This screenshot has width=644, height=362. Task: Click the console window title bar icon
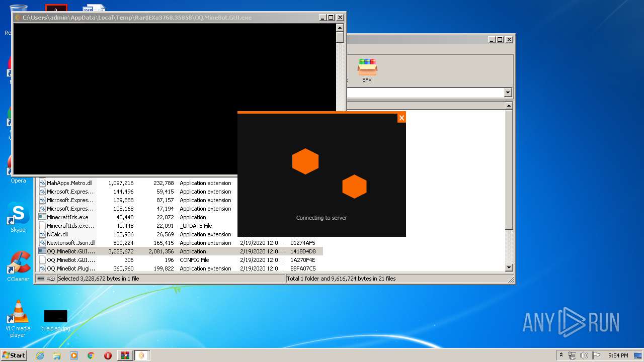(x=18, y=18)
